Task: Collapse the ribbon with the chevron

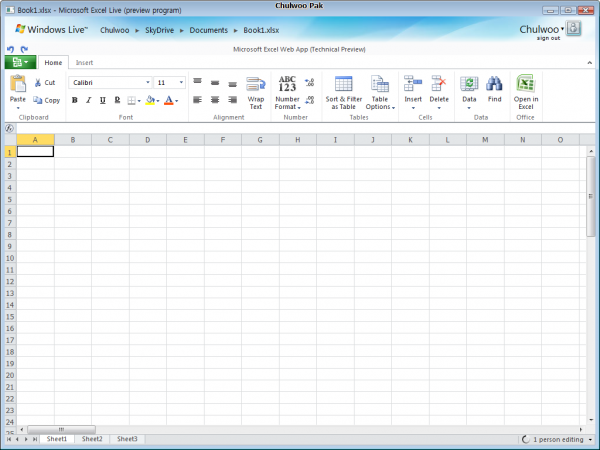Action: pos(590,62)
